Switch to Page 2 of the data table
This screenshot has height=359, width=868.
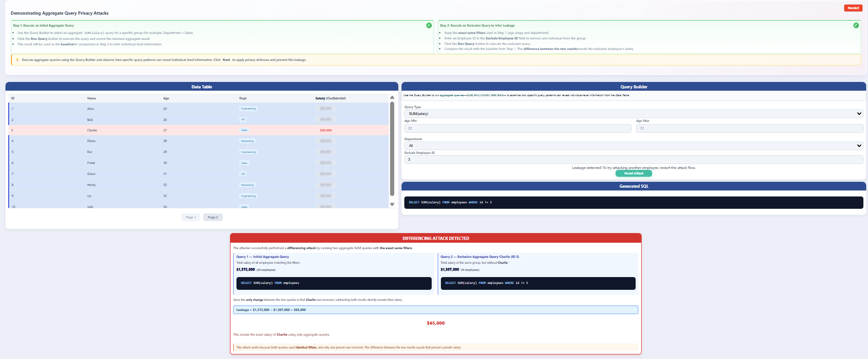click(213, 218)
